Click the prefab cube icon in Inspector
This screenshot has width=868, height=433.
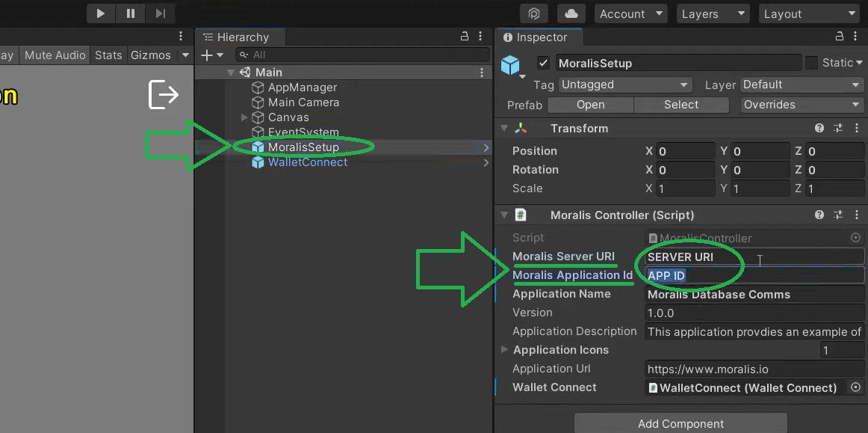click(x=510, y=65)
